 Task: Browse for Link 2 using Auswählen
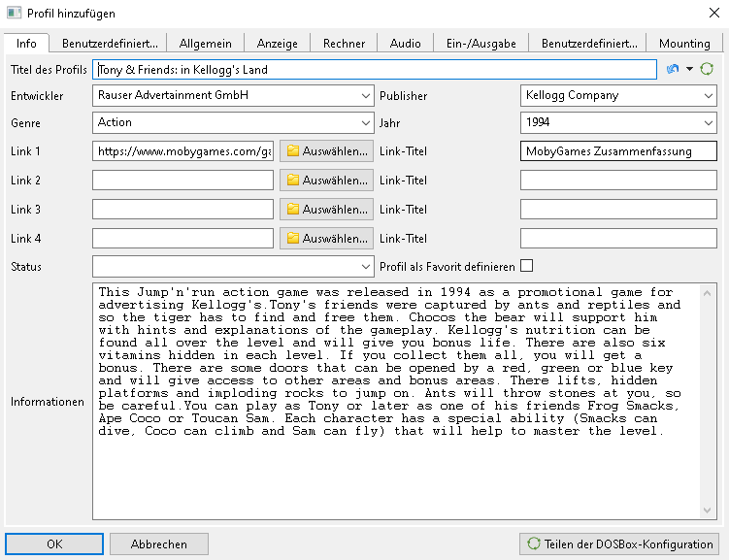tap(326, 181)
